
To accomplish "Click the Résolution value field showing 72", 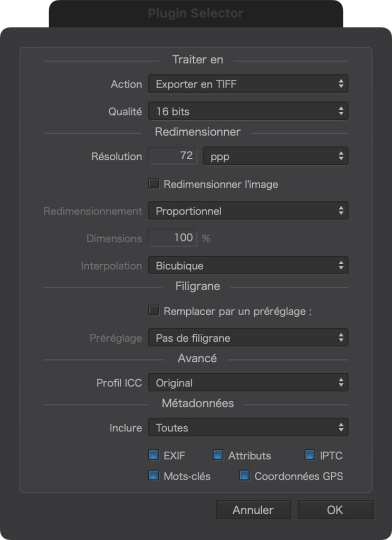I will 173,156.
